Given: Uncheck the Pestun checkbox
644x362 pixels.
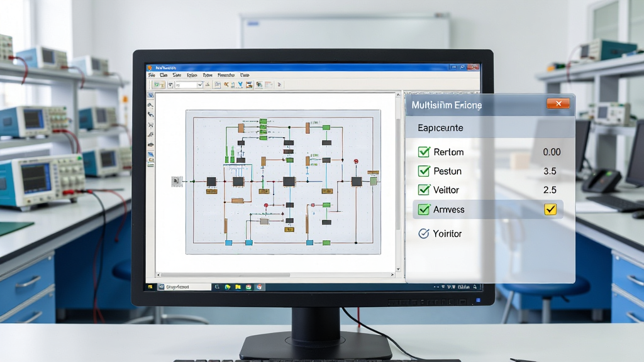Looking at the screenshot, I should pos(424,171).
